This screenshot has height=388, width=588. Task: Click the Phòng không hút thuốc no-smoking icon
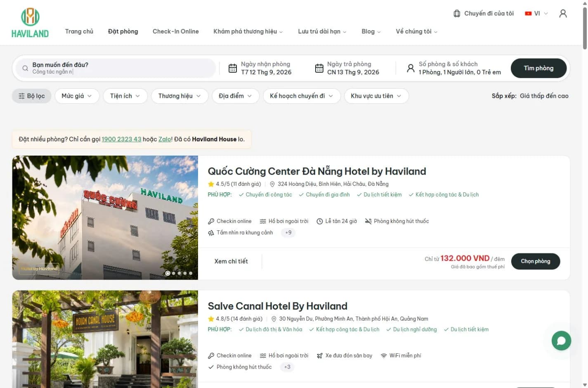[368, 221]
